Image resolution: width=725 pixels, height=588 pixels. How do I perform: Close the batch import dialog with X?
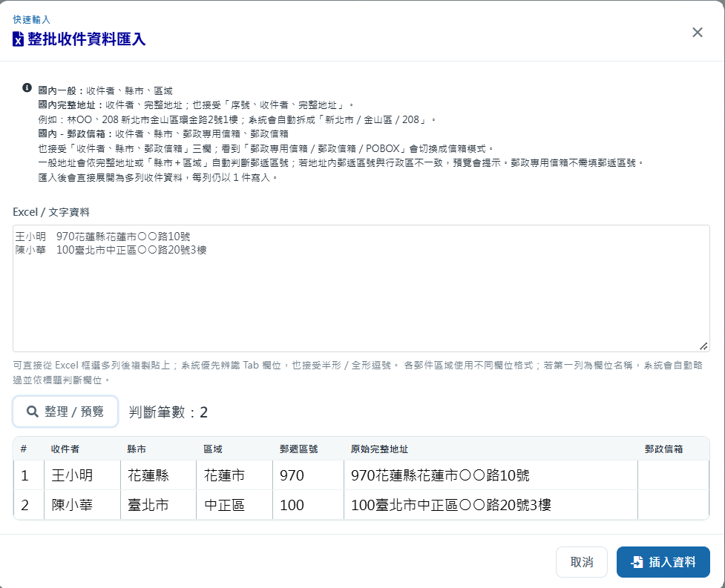pos(698,33)
